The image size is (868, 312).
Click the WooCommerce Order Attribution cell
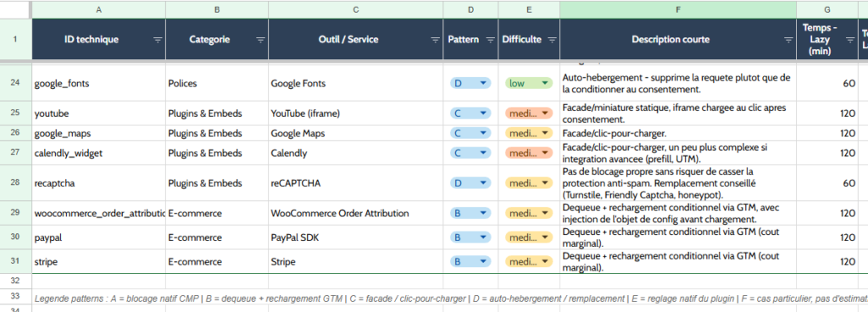[355, 213]
